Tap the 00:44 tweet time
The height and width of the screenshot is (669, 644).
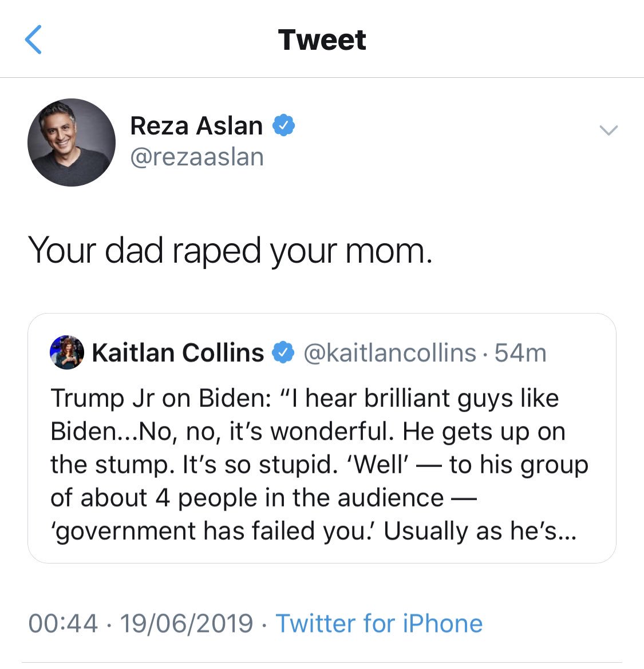tap(63, 623)
